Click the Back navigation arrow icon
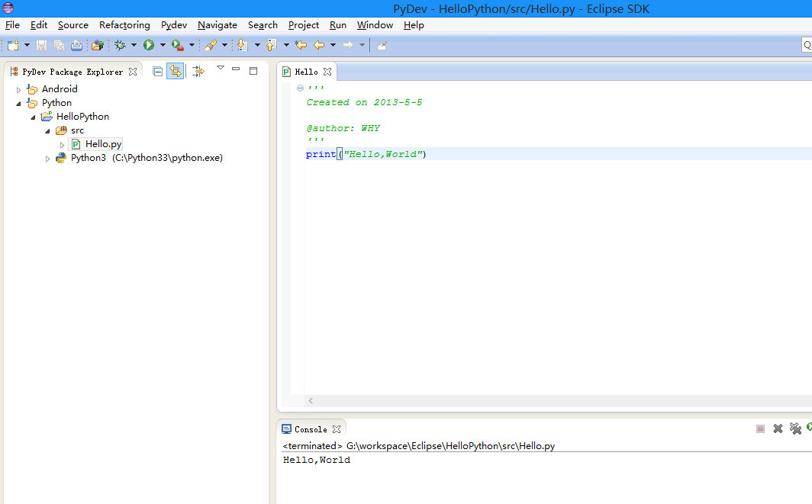Viewport: 812px width, 504px height. [x=319, y=46]
